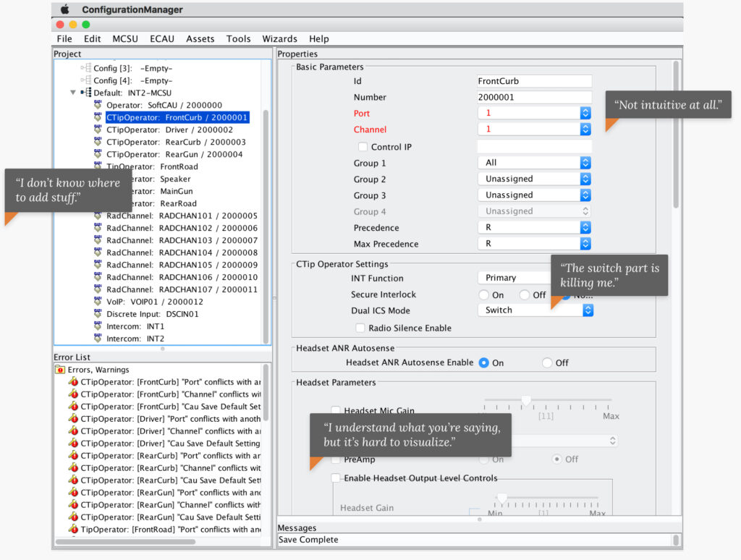
Task: Set Secure Interlock to Off
Action: pyautogui.click(x=524, y=295)
